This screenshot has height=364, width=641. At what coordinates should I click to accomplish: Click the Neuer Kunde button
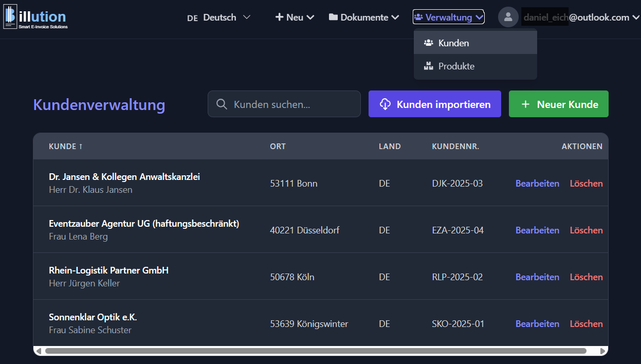point(559,104)
